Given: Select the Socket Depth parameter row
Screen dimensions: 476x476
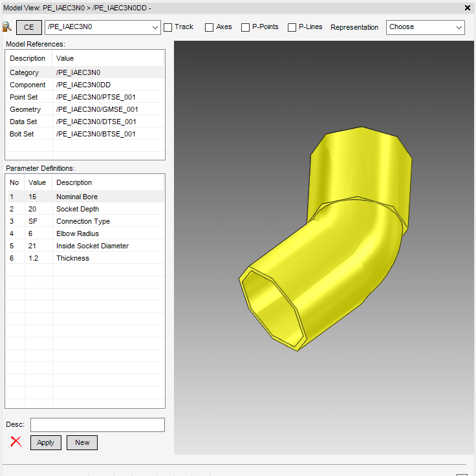Looking at the screenshot, I should 77,209.
